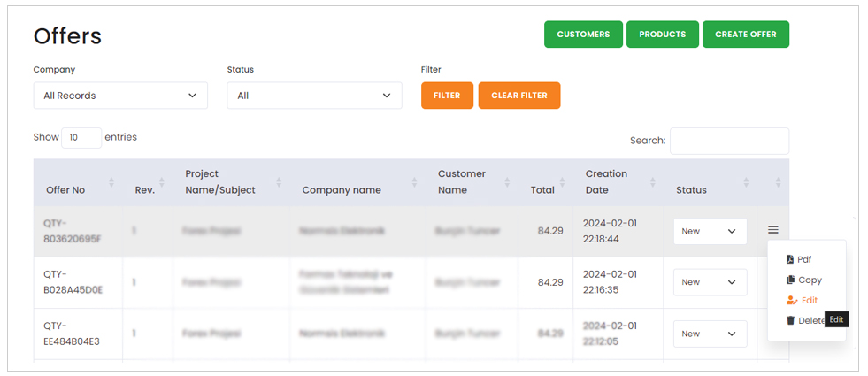Expand the Status filter dropdown

[314, 96]
